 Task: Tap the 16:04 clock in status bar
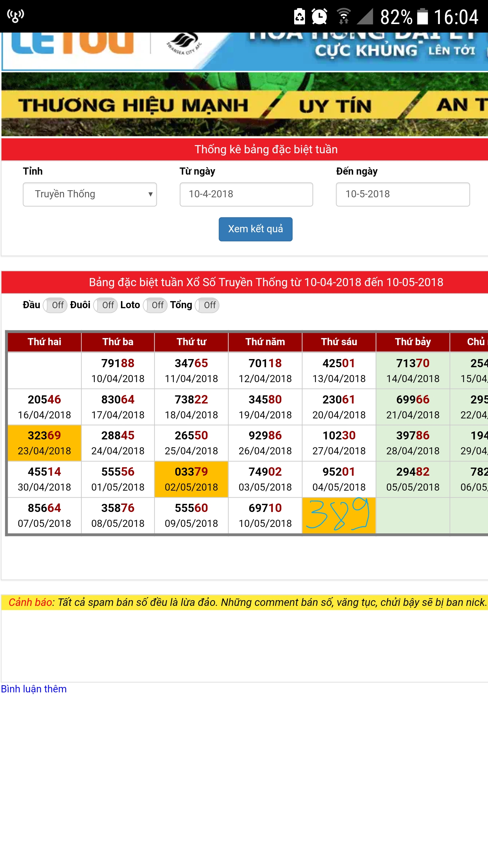(x=456, y=17)
